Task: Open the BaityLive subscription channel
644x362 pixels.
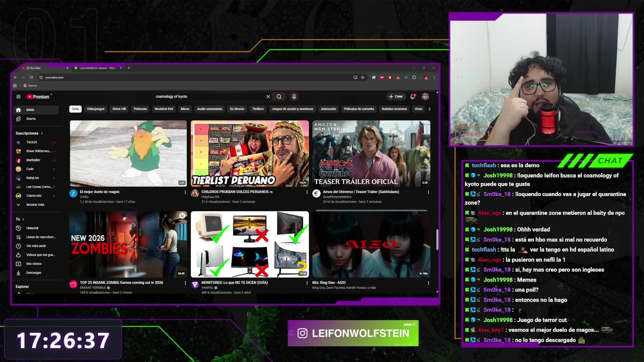Action: click(x=37, y=178)
